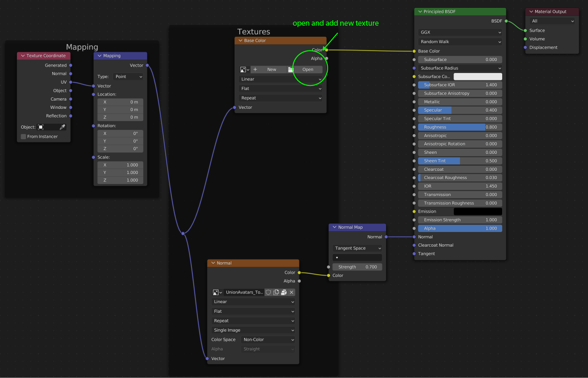Collapse the Material Output node

(x=531, y=11)
